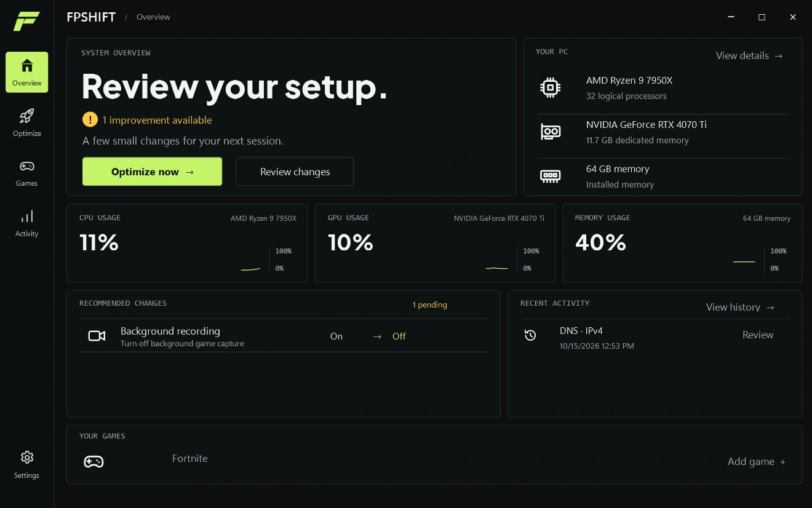Click the Review changes button
This screenshot has width=812, height=508.
click(295, 172)
